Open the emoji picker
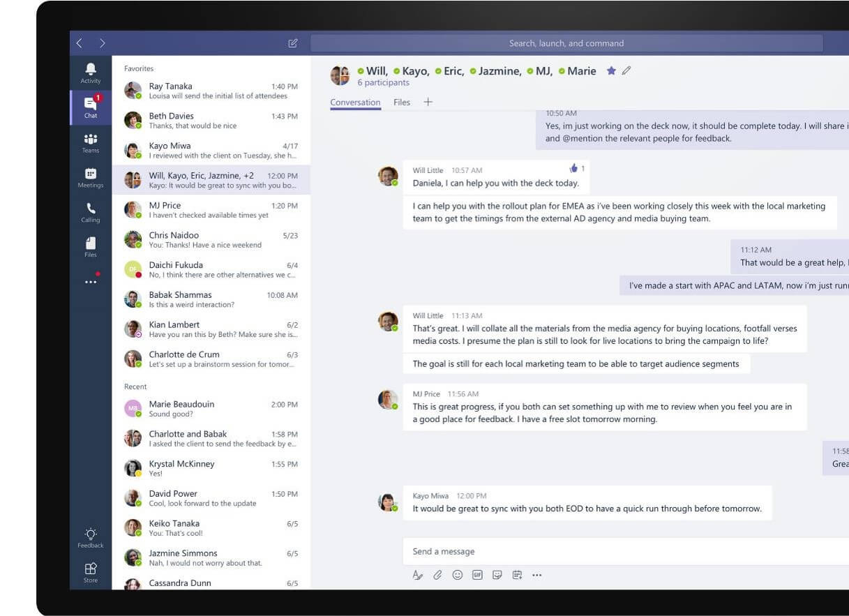Image resolution: width=849 pixels, height=616 pixels. [458, 575]
